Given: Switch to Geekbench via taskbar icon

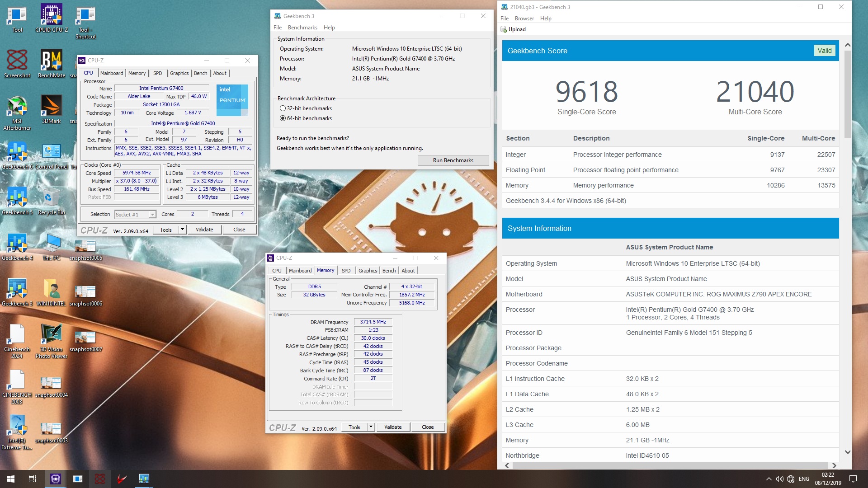Looking at the screenshot, I should [144, 479].
